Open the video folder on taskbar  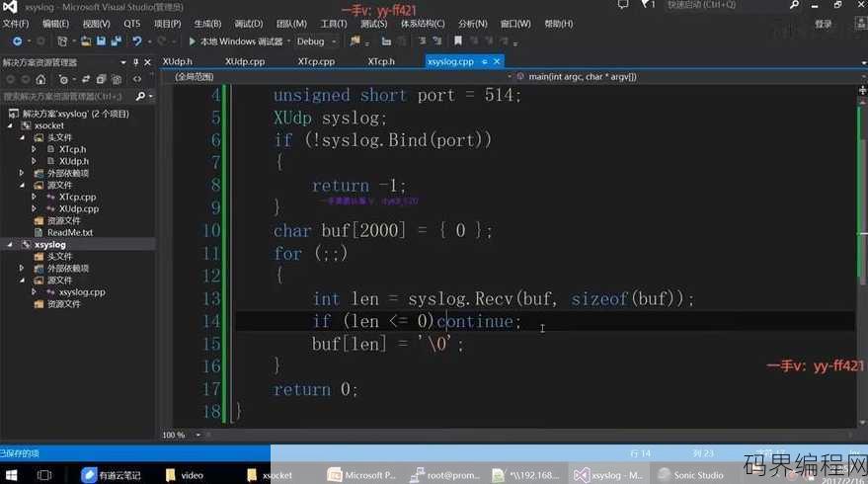point(186,474)
